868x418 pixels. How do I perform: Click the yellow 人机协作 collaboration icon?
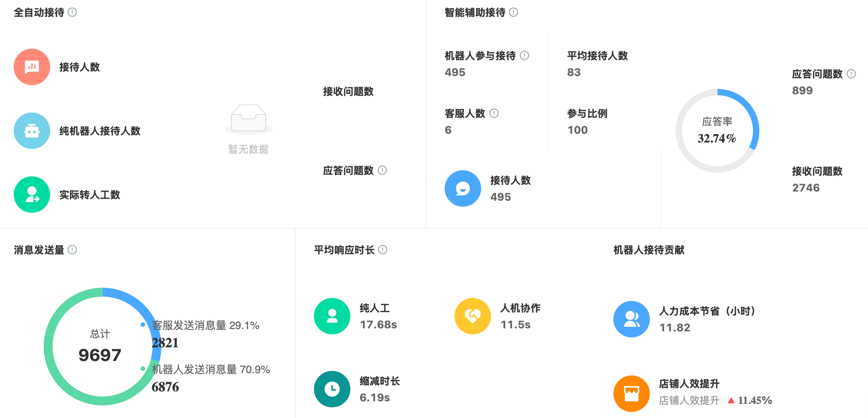coord(472,316)
